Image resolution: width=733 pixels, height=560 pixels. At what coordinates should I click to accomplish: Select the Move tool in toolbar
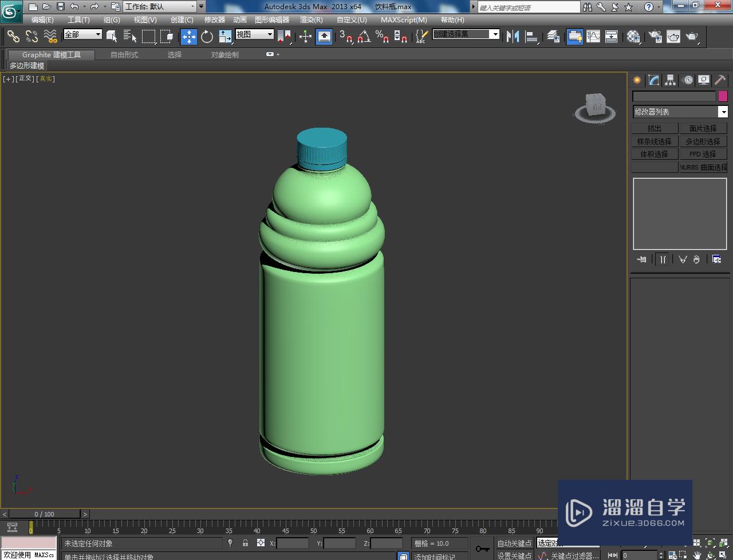(189, 37)
